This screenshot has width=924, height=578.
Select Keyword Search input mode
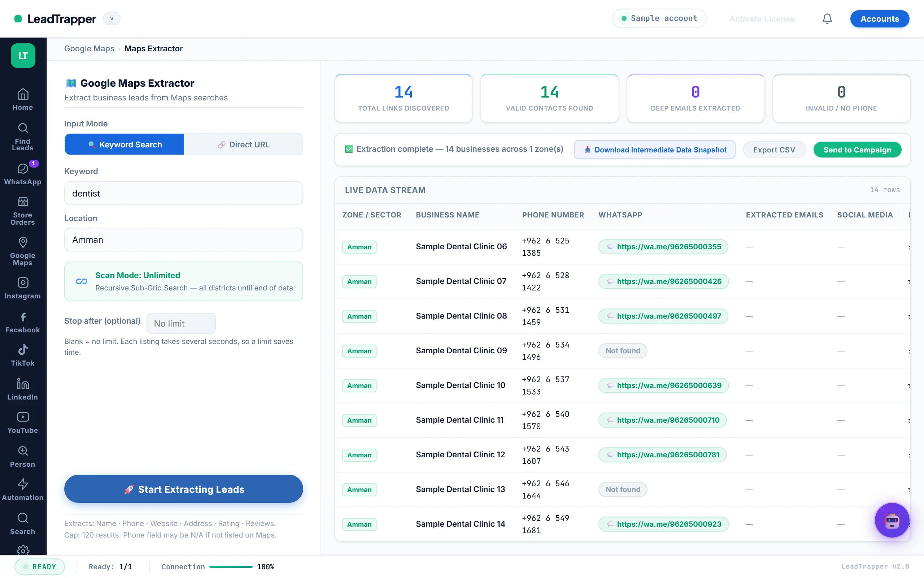point(125,144)
